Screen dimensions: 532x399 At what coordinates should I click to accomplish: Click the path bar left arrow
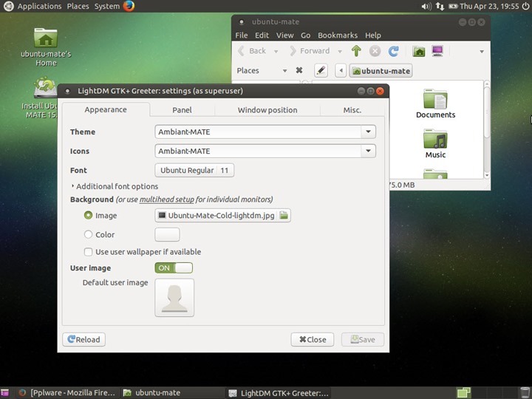(341, 71)
